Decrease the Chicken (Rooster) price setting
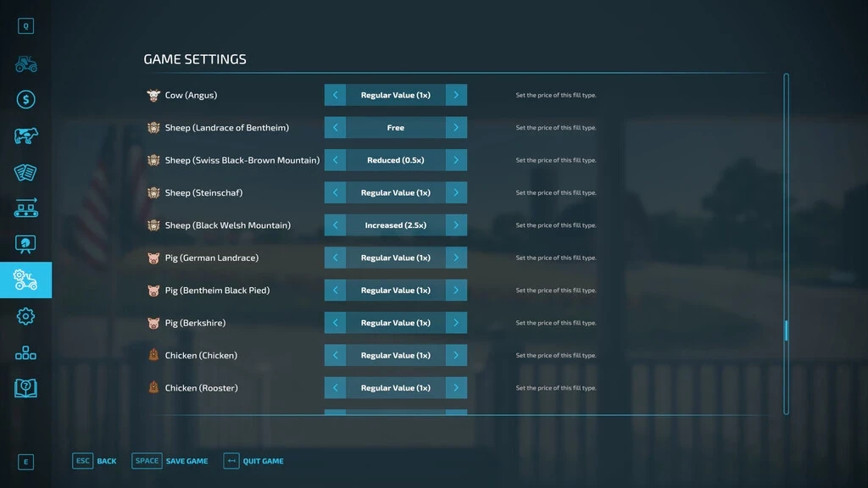868x488 pixels. (x=333, y=387)
